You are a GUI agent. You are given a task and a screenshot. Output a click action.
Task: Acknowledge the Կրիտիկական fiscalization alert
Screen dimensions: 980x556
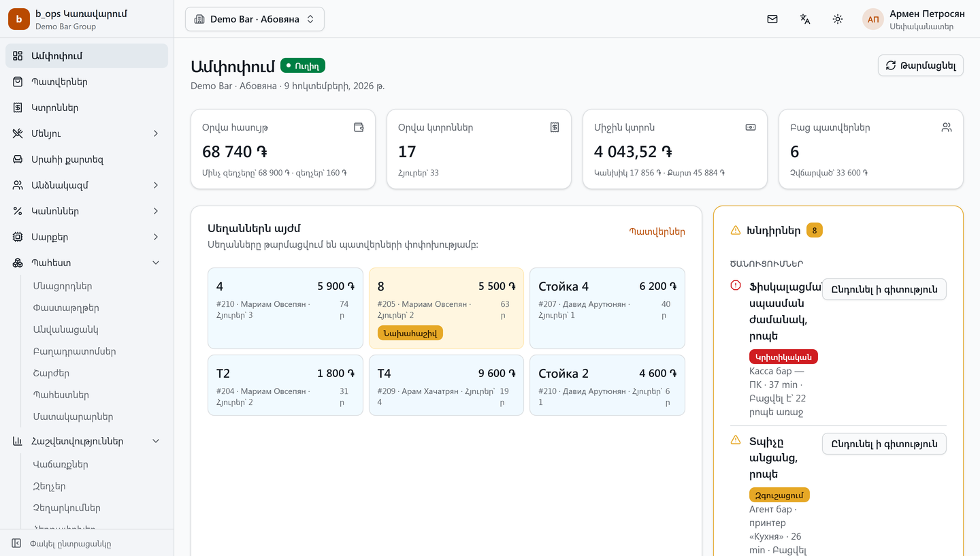click(x=884, y=289)
